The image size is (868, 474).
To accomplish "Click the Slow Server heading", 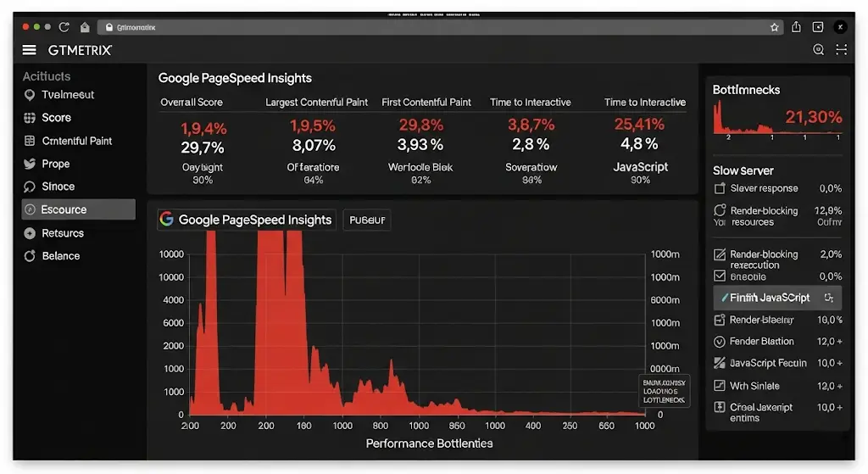I will pyautogui.click(x=743, y=171).
